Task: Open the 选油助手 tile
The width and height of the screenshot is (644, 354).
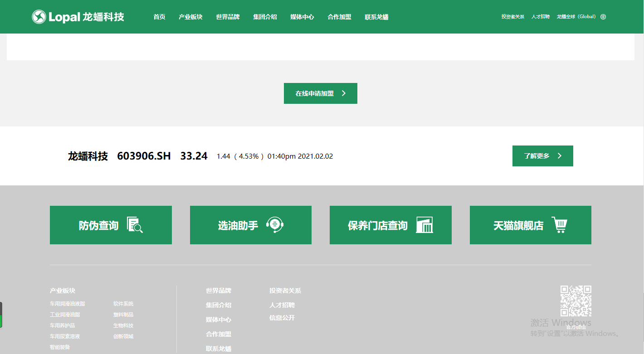Action: pyautogui.click(x=251, y=225)
